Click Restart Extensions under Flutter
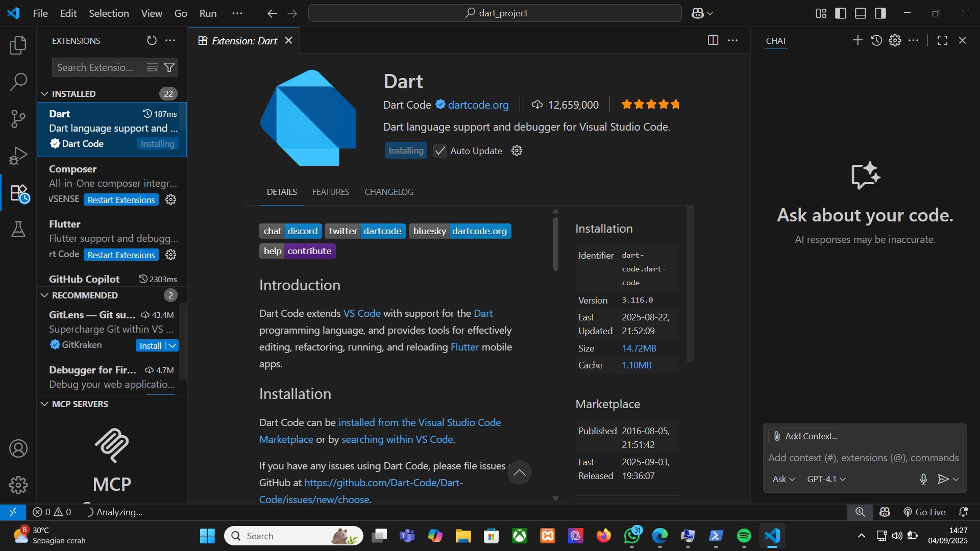The width and height of the screenshot is (980, 551). tap(121, 255)
